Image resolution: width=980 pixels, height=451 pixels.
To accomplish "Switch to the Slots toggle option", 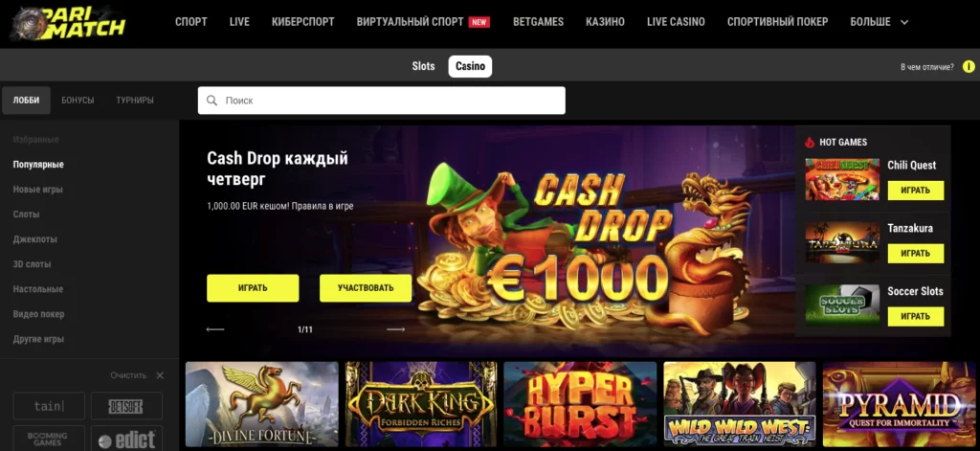I will tap(423, 66).
